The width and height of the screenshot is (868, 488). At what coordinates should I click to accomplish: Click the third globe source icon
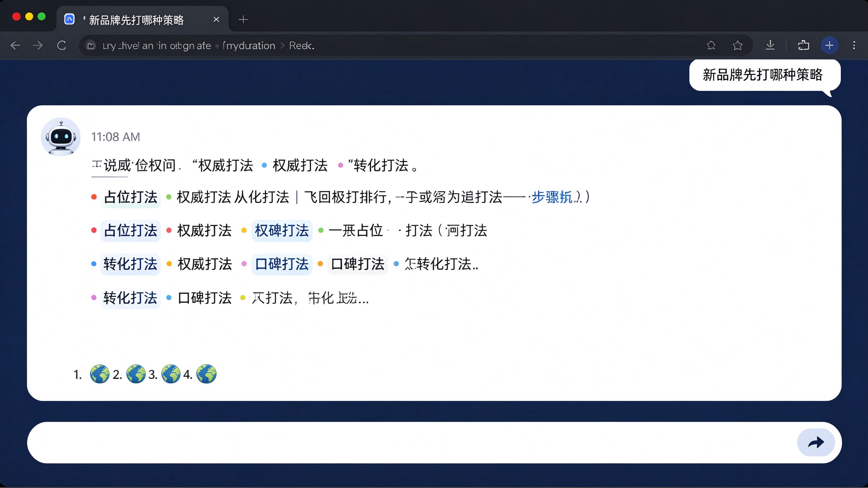pos(171,374)
